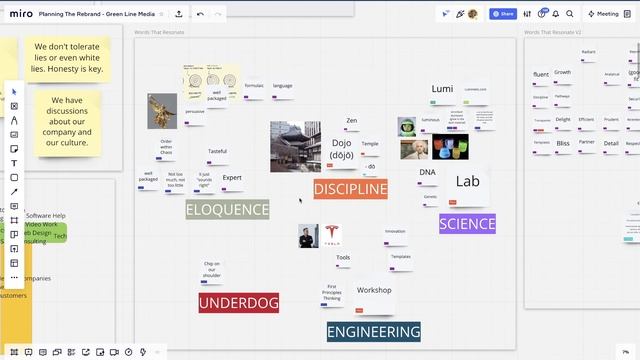The image size is (640, 360).
Task: Redo the last undone action
Action: click(x=218, y=14)
